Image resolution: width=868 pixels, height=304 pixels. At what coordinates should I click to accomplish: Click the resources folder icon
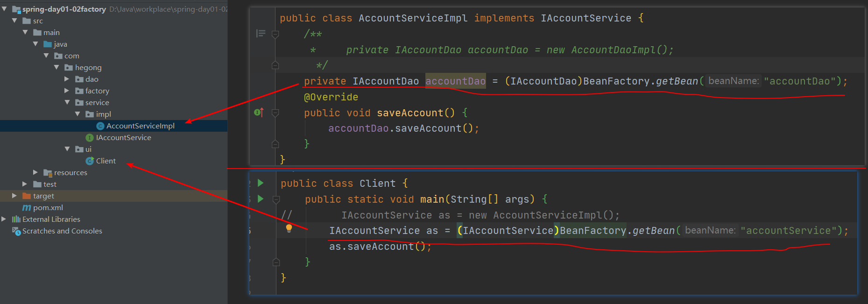pos(48,173)
